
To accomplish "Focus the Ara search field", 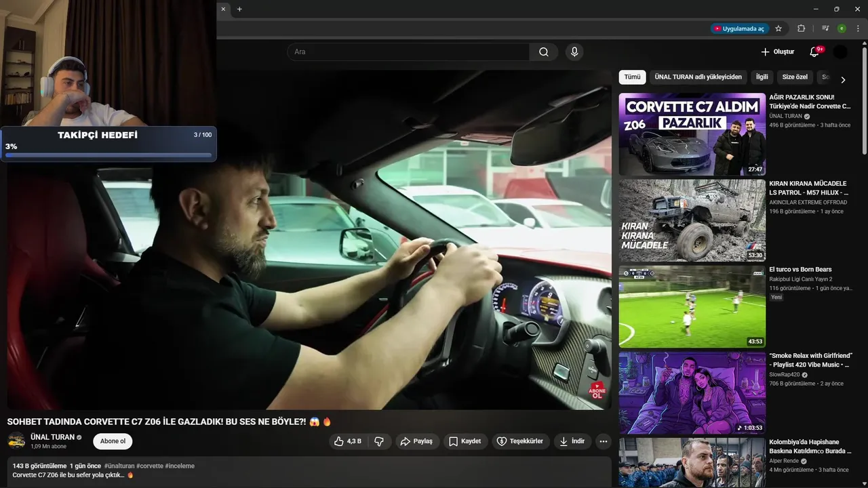I will 408,52.
